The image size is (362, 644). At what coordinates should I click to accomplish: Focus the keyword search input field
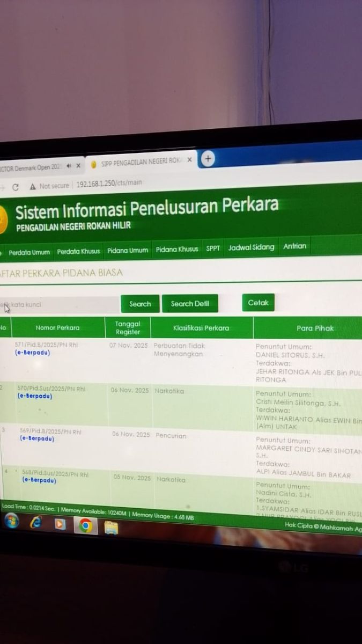[x=59, y=305]
